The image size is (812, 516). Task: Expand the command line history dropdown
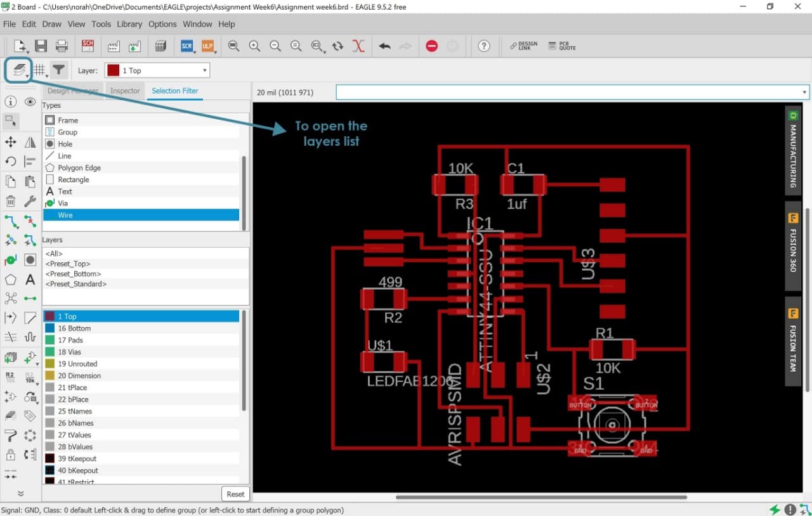(804, 93)
